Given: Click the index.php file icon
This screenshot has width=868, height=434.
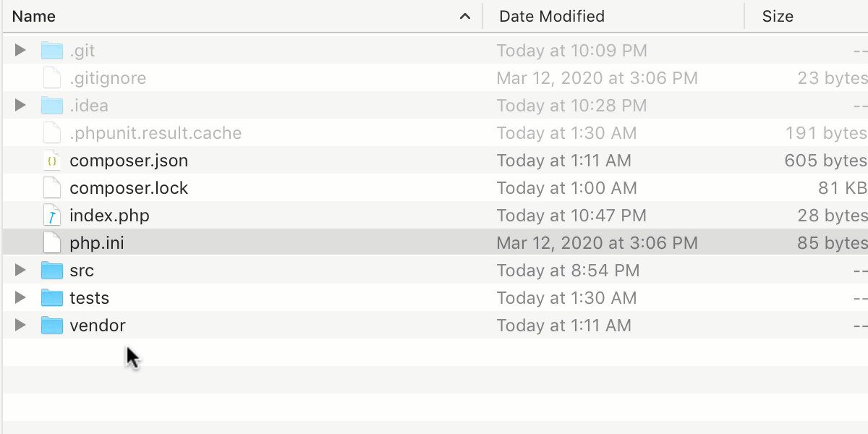Looking at the screenshot, I should (x=51, y=216).
